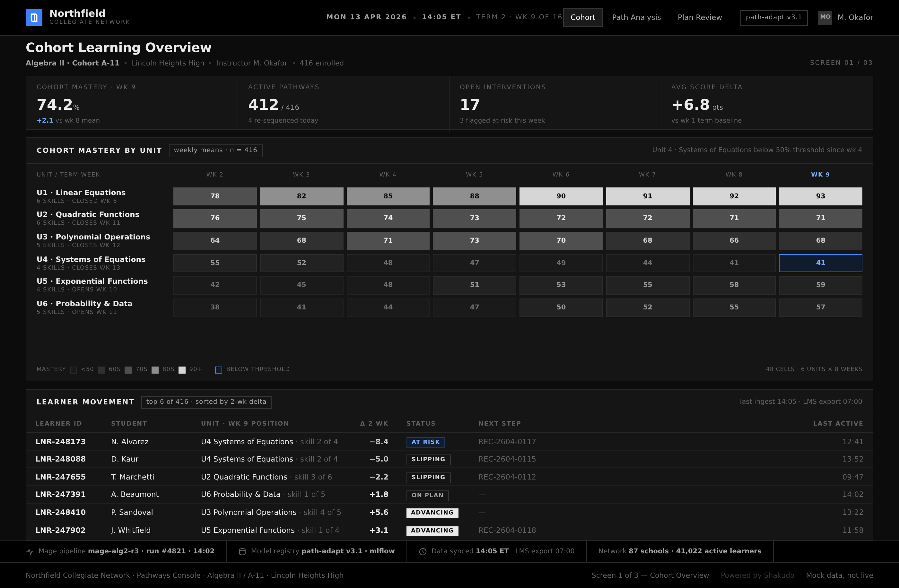Click the AT RISK status badge
The image size is (899, 588).
[425, 442]
